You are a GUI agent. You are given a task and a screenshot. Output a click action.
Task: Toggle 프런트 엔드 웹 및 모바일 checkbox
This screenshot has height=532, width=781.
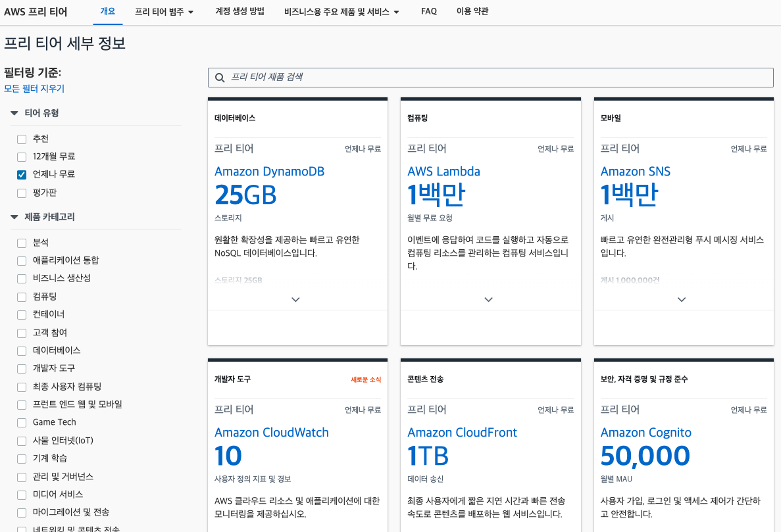(x=22, y=405)
